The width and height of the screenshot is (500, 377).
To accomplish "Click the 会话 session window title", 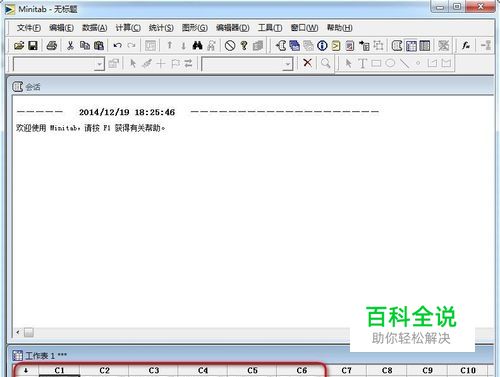I will [33, 87].
